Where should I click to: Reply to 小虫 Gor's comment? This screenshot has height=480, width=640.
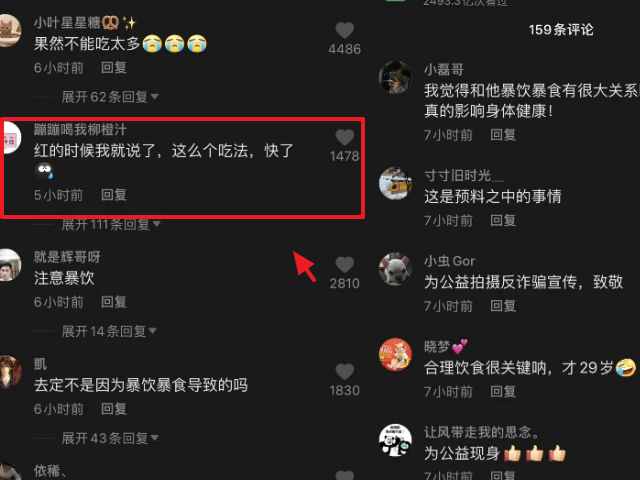[x=503, y=306]
